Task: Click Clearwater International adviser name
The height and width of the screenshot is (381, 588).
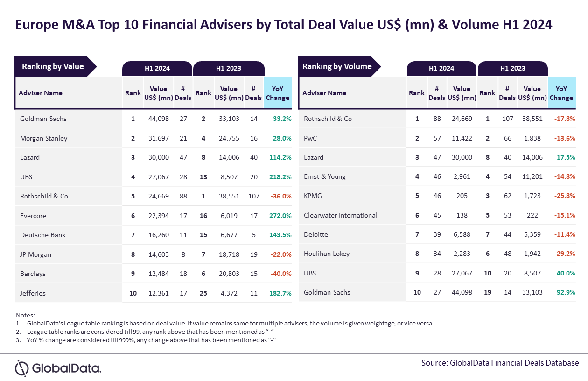Action: click(341, 215)
